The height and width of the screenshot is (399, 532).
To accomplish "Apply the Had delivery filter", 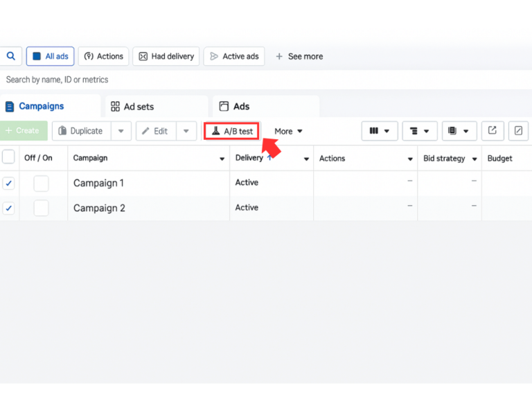I will pos(166,56).
